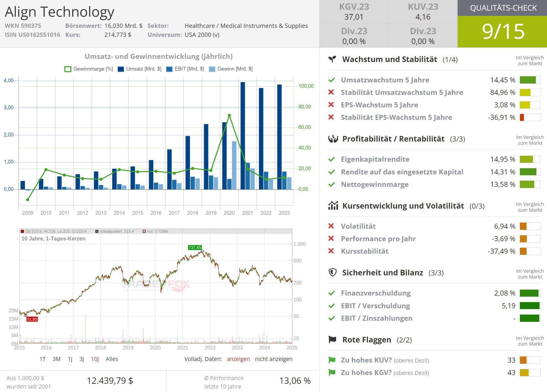
Task: Open the Umsatzwachstum 5 Jahre metric
Action: click(385, 80)
